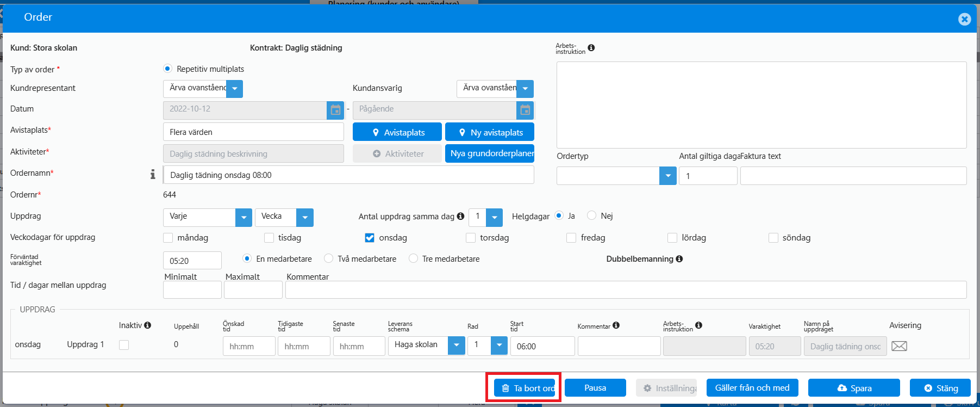Click the Faktura text field
The width and height of the screenshot is (980, 407).
click(x=853, y=176)
